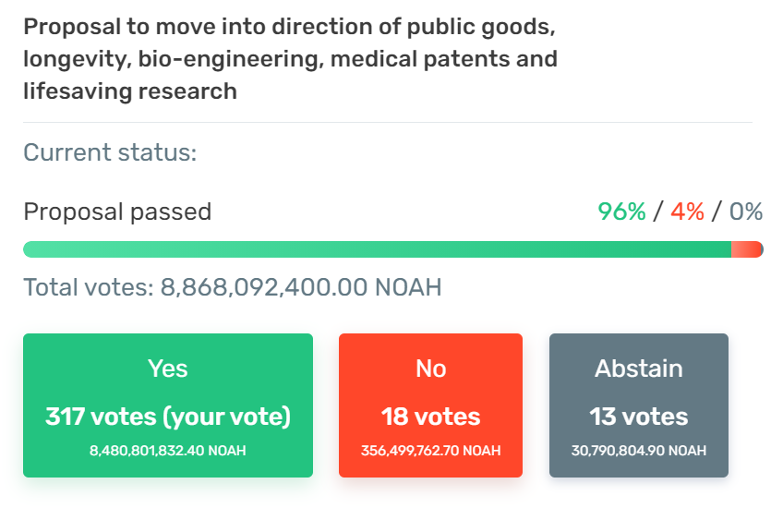The image size is (783, 532).
Task: Click the red 4% percentage
Action: tap(687, 212)
